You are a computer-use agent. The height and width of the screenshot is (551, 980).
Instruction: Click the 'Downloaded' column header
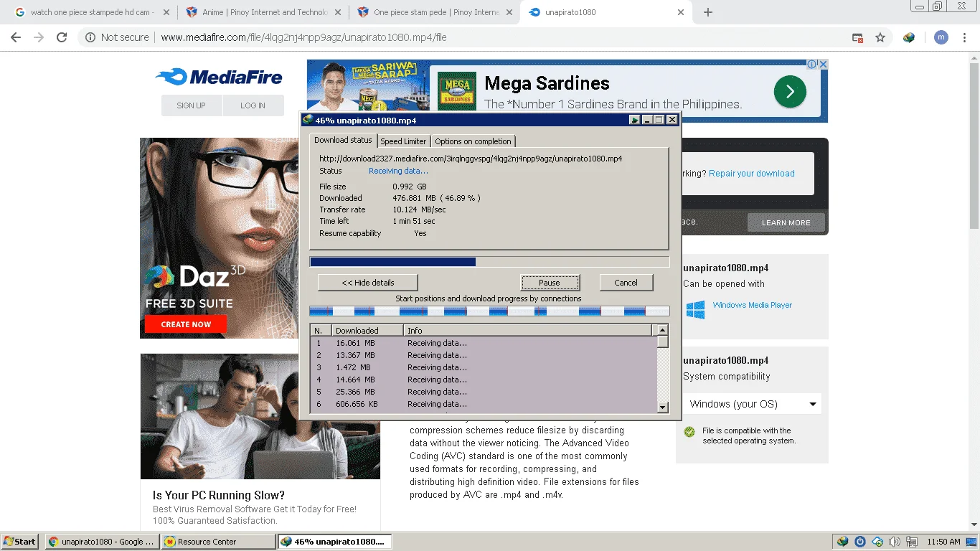(x=367, y=330)
